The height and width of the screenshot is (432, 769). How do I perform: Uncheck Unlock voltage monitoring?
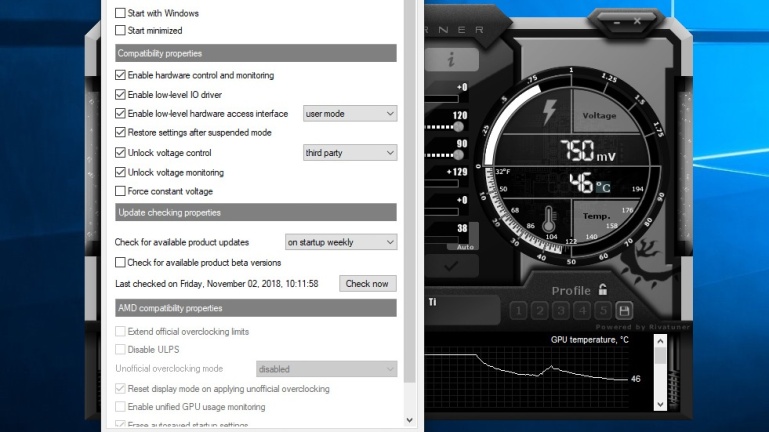pos(120,172)
